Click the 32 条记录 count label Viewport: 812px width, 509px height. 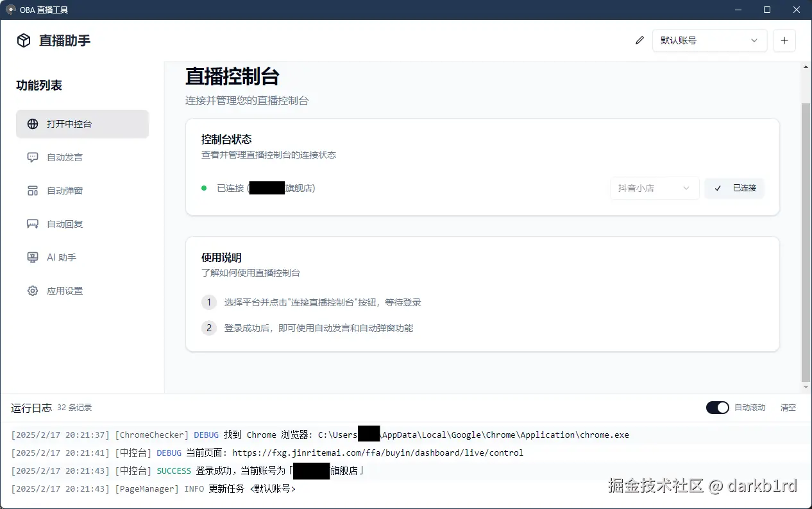click(x=74, y=408)
